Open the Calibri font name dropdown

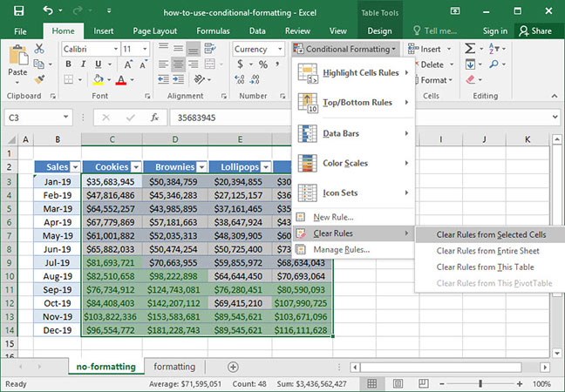[116, 49]
